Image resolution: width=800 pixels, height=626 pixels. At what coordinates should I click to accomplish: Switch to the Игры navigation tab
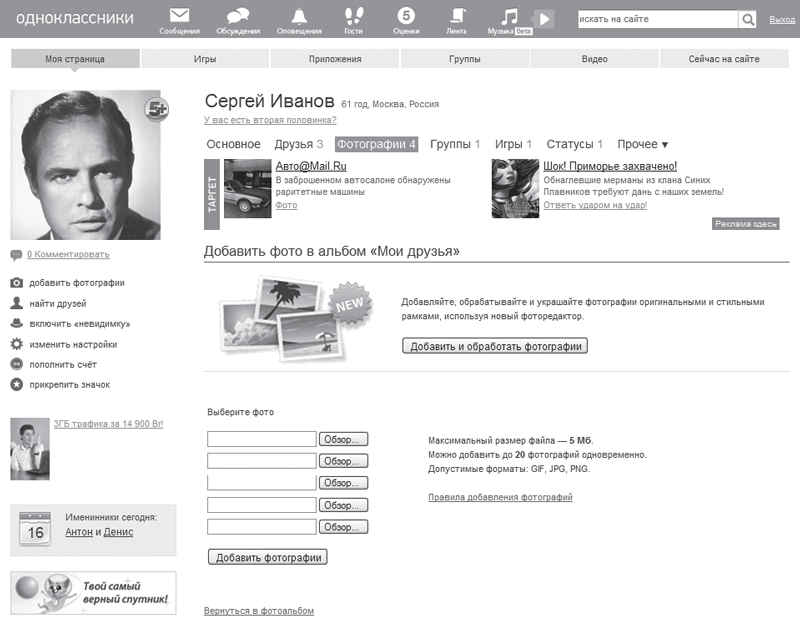point(205,59)
